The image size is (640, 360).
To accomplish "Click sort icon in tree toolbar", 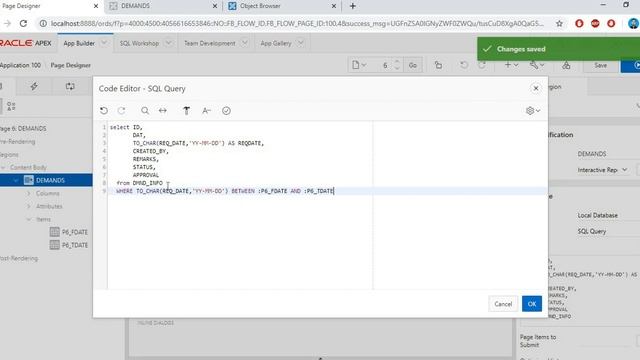I will (11, 107).
